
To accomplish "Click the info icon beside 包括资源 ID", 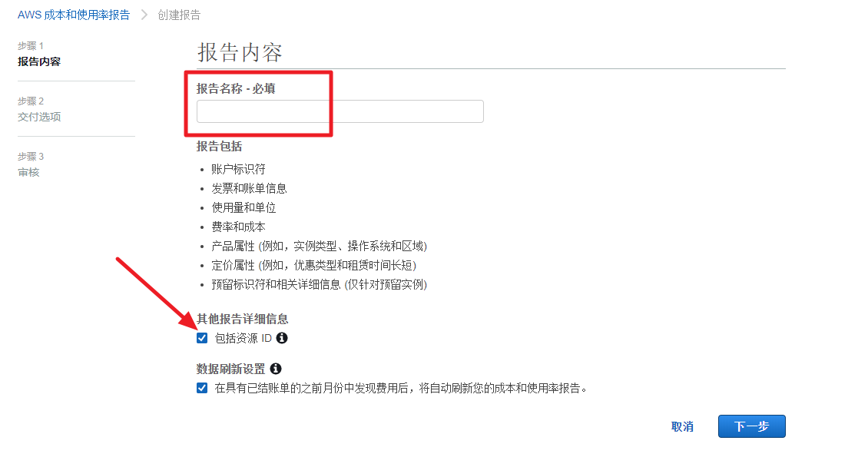I will click(x=282, y=338).
